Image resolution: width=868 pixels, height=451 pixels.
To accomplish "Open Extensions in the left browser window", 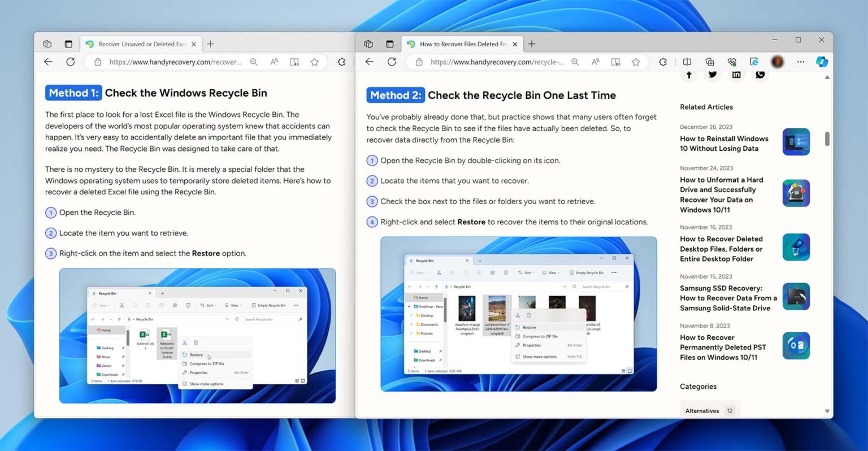I will (342, 62).
